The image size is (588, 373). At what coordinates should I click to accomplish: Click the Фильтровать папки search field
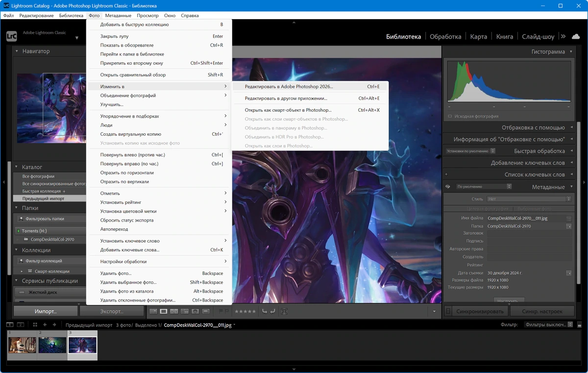51,219
